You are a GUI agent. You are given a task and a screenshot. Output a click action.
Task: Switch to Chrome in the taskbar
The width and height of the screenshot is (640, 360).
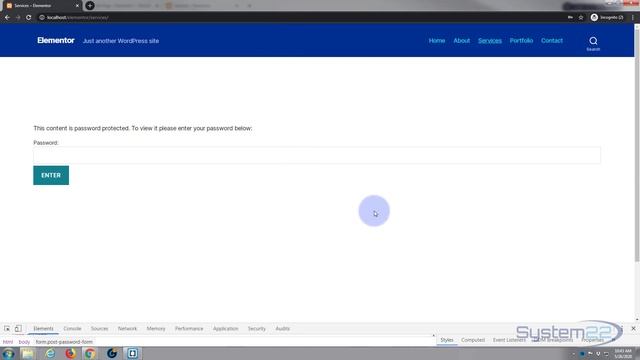(x=90, y=353)
